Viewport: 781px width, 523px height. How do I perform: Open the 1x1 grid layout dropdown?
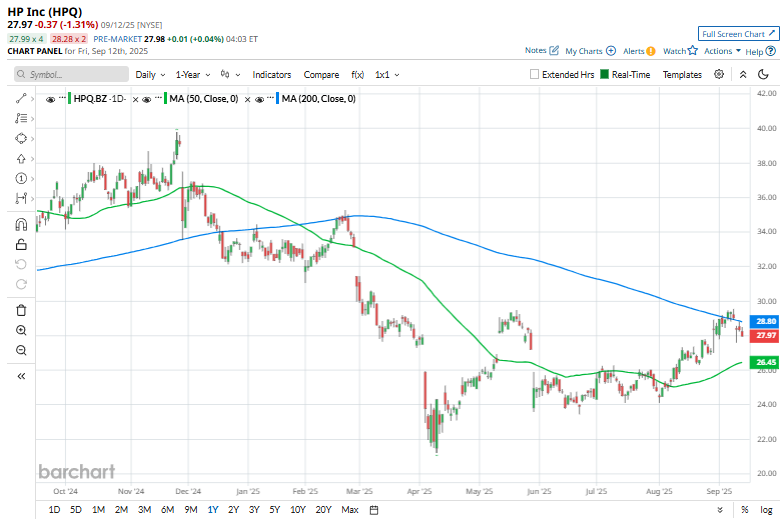[387, 75]
